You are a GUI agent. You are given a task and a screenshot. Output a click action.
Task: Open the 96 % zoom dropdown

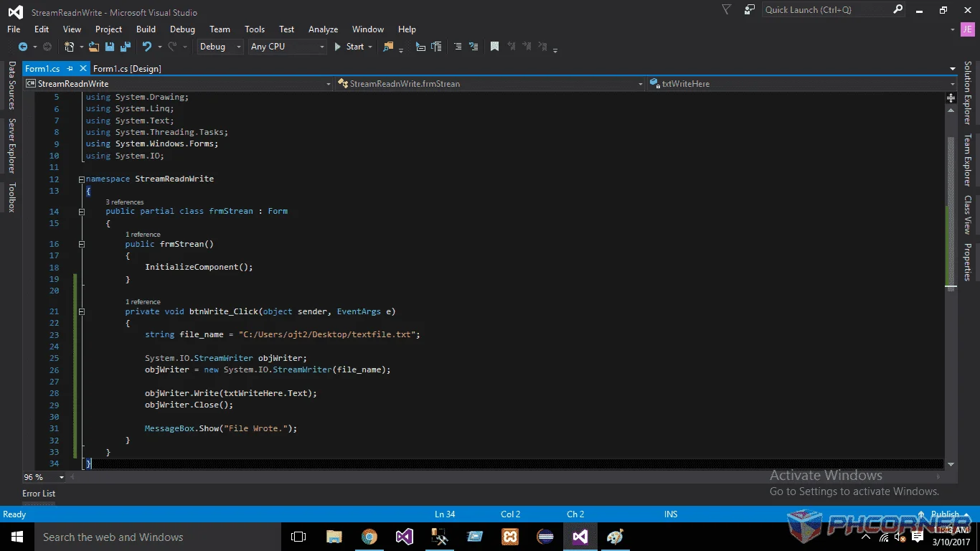61,477
